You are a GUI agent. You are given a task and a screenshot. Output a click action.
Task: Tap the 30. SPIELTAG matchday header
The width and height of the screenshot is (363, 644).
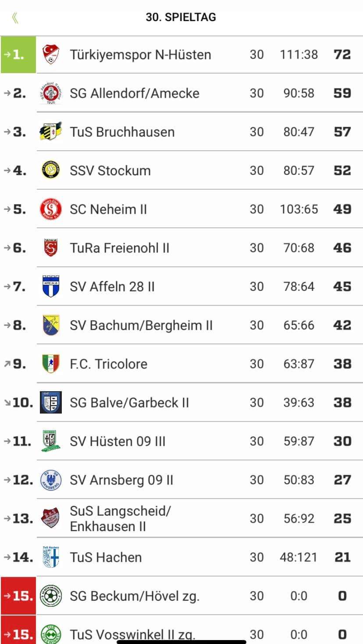point(181,18)
